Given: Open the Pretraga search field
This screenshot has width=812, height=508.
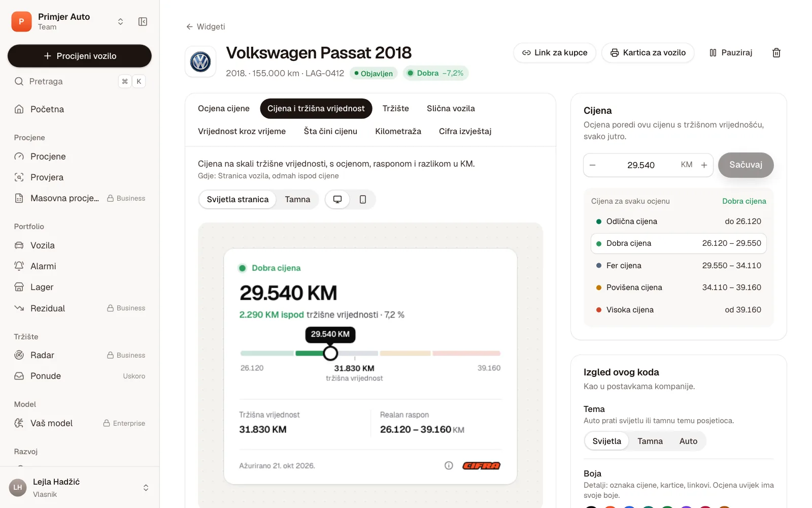Looking at the screenshot, I should [x=80, y=81].
